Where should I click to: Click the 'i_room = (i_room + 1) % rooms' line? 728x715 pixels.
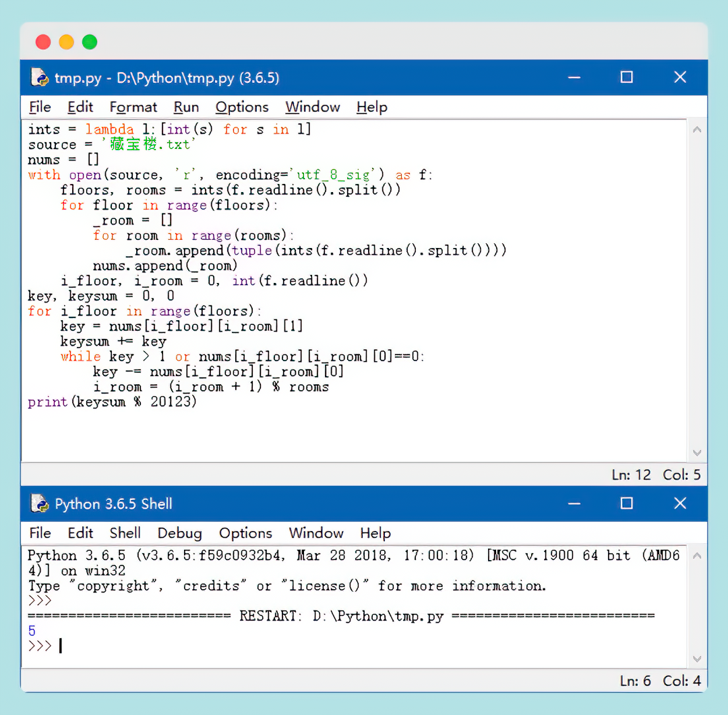211,387
